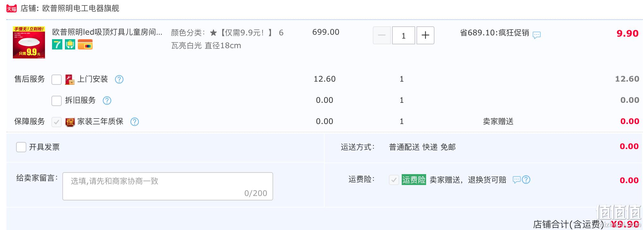Tick the 开具发票 invoice checkbox

(x=21, y=147)
